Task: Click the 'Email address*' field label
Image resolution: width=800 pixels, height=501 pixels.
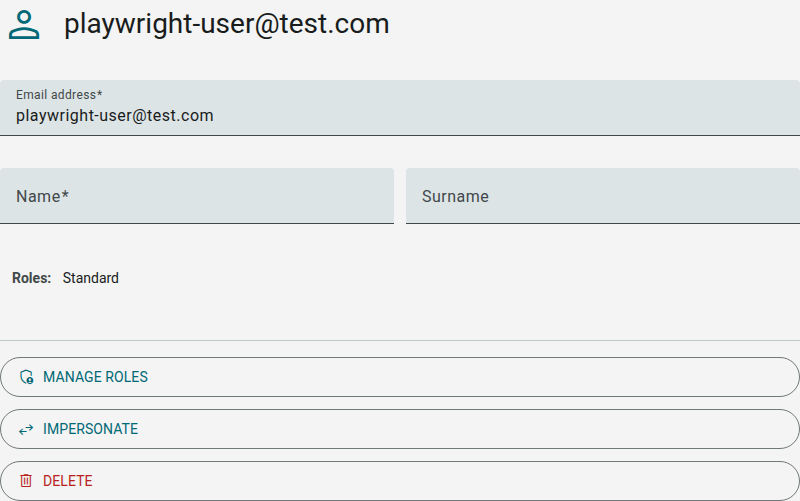Action: point(59,94)
